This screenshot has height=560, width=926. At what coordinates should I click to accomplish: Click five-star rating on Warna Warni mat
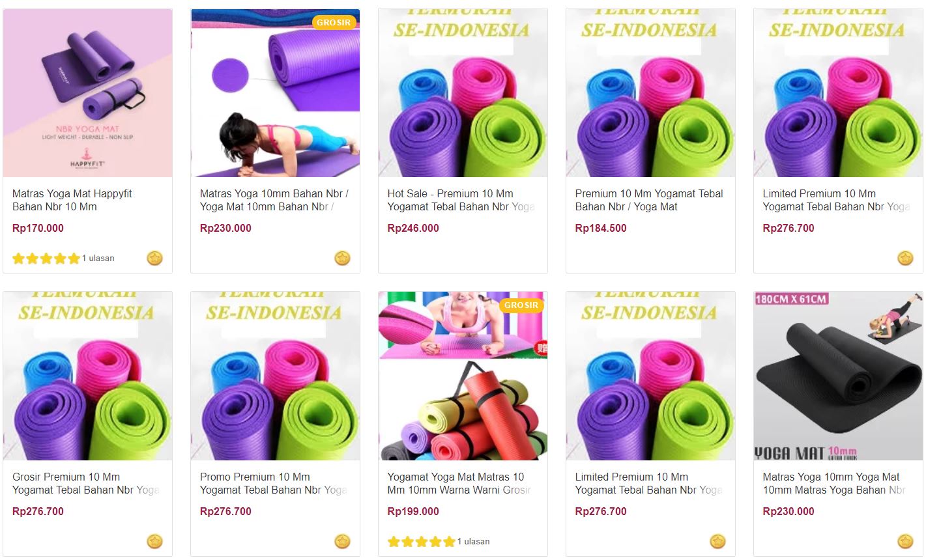click(421, 542)
